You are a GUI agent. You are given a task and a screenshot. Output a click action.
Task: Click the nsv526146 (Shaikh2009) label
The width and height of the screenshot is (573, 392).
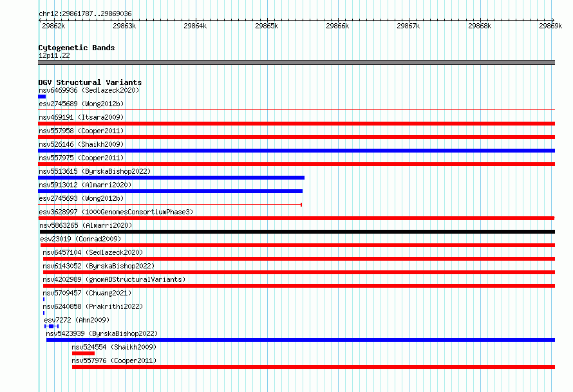[x=81, y=144]
